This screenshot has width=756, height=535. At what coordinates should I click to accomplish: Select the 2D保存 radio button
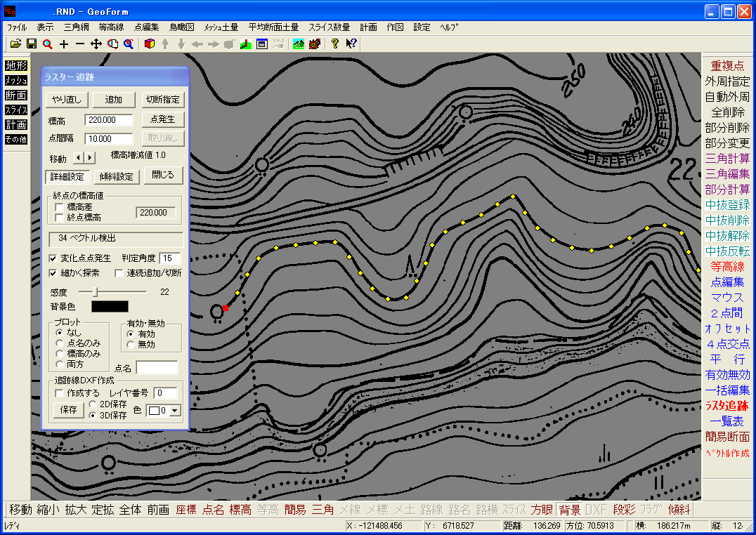pyautogui.click(x=93, y=404)
